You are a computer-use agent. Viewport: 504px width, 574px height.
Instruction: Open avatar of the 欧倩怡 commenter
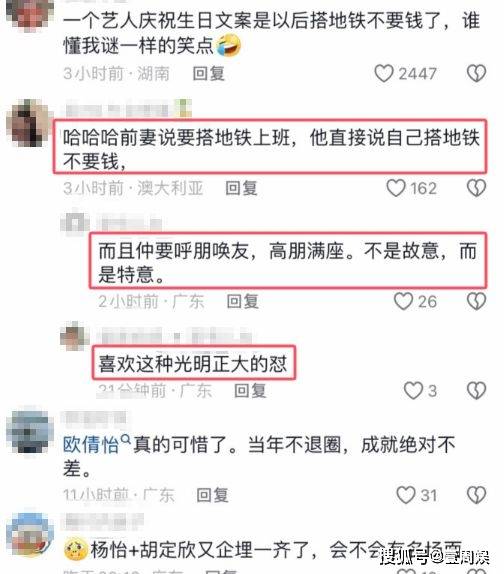[x=30, y=431]
